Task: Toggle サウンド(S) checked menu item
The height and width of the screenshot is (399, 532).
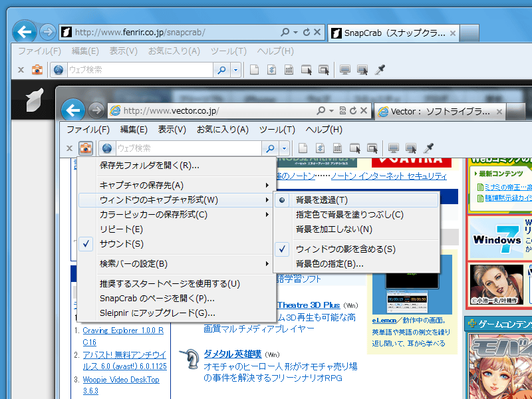Action: (x=176, y=243)
